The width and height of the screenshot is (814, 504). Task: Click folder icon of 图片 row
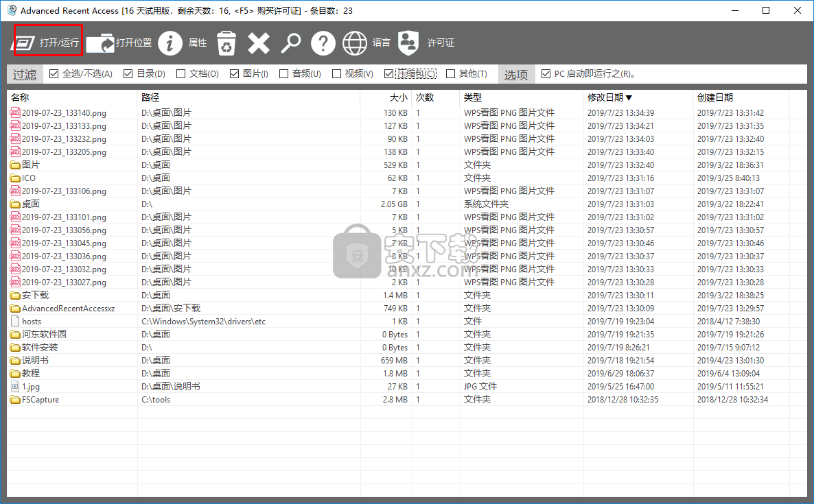pyautogui.click(x=15, y=165)
